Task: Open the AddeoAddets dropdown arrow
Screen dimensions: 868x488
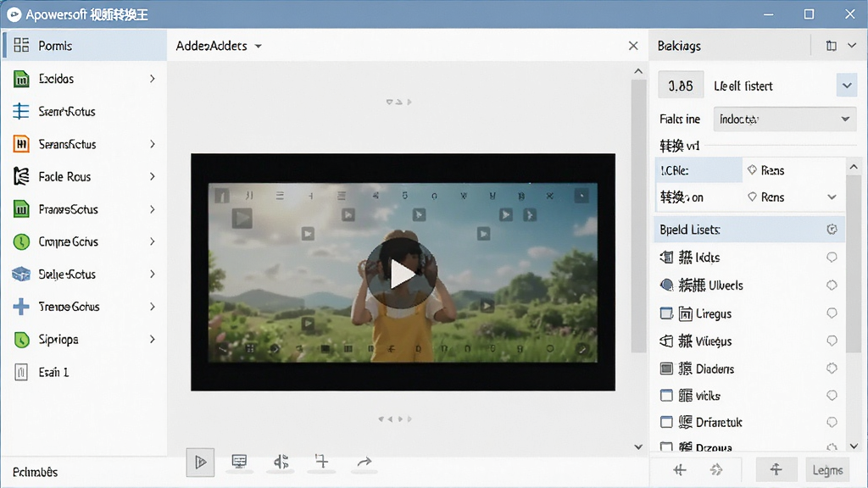Action: (x=258, y=46)
